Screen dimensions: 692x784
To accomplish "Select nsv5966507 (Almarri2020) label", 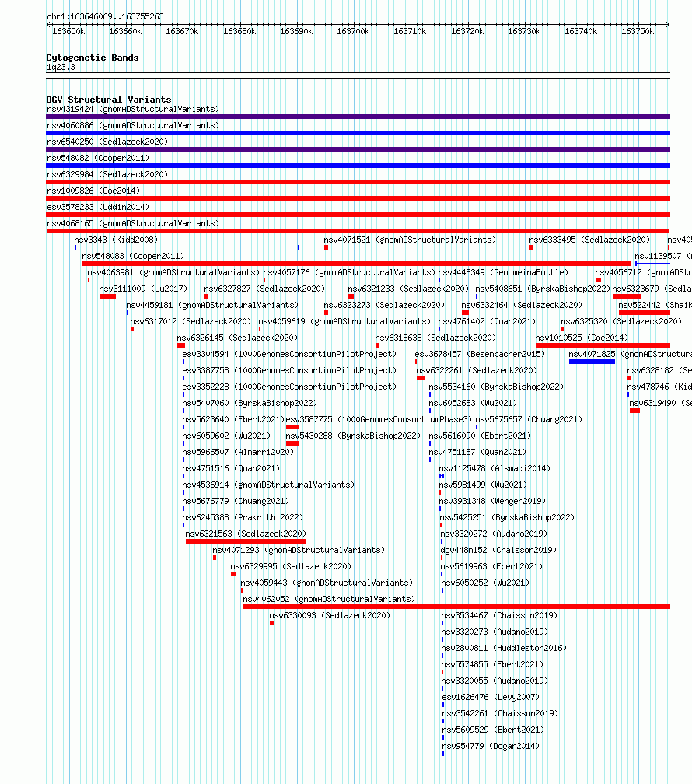I will pyautogui.click(x=238, y=452).
